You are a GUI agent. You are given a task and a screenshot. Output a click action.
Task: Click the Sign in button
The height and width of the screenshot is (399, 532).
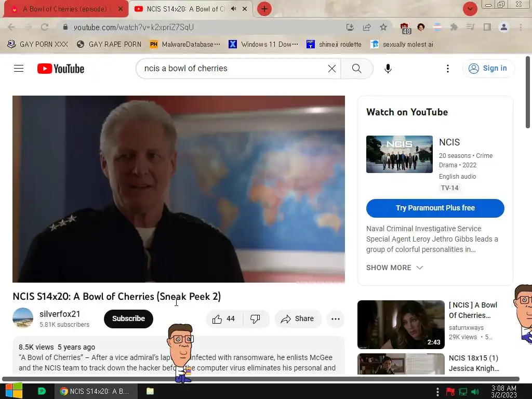488,69
